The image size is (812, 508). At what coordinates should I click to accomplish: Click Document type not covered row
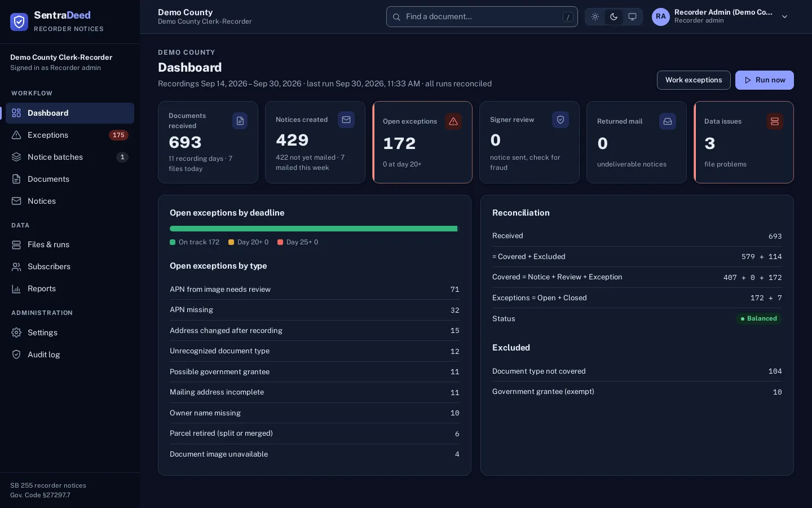click(x=637, y=371)
